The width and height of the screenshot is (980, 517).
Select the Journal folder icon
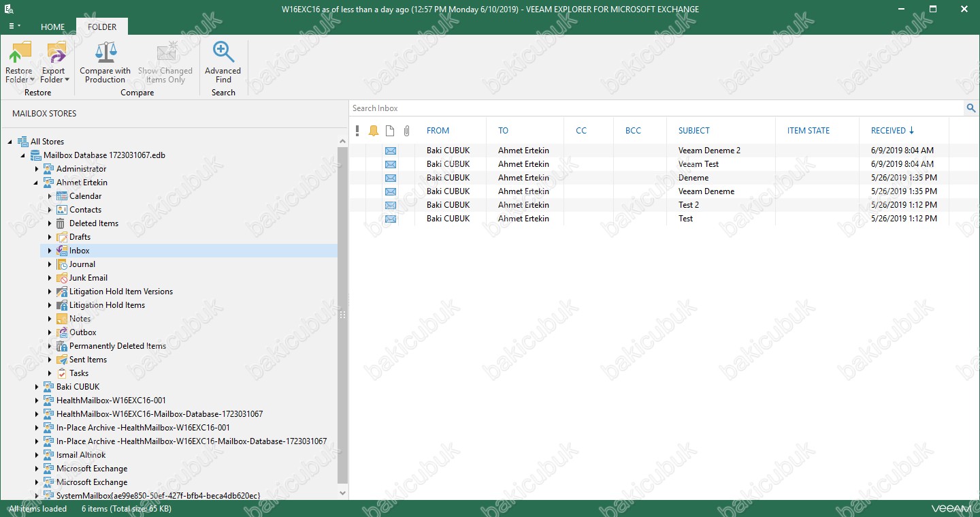[62, 264]
